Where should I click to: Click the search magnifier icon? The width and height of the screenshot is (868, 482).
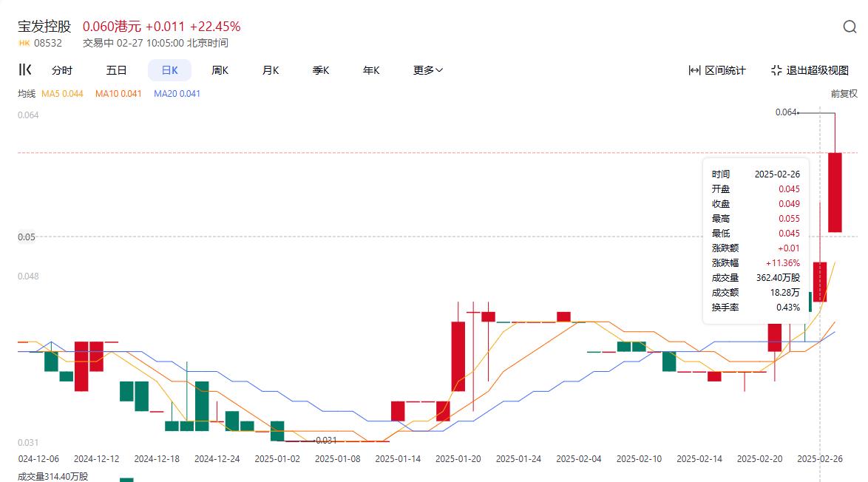pyautogui.click(x=850, y=27)
